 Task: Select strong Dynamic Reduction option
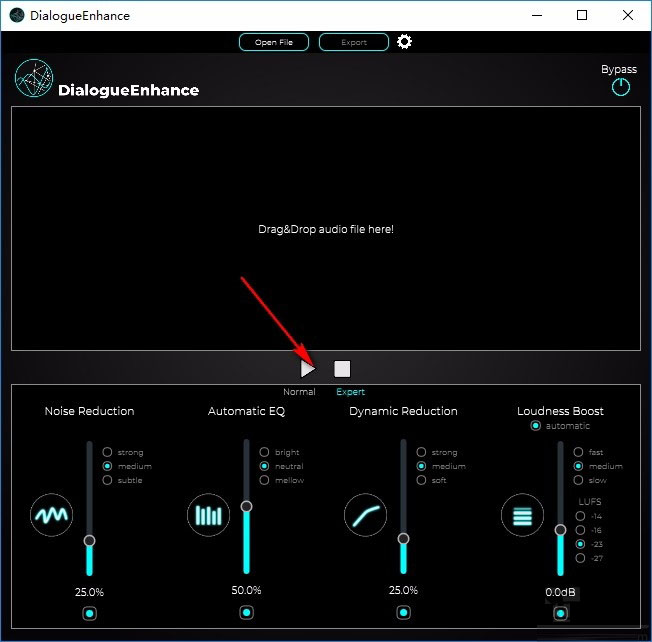click(421, 452)
